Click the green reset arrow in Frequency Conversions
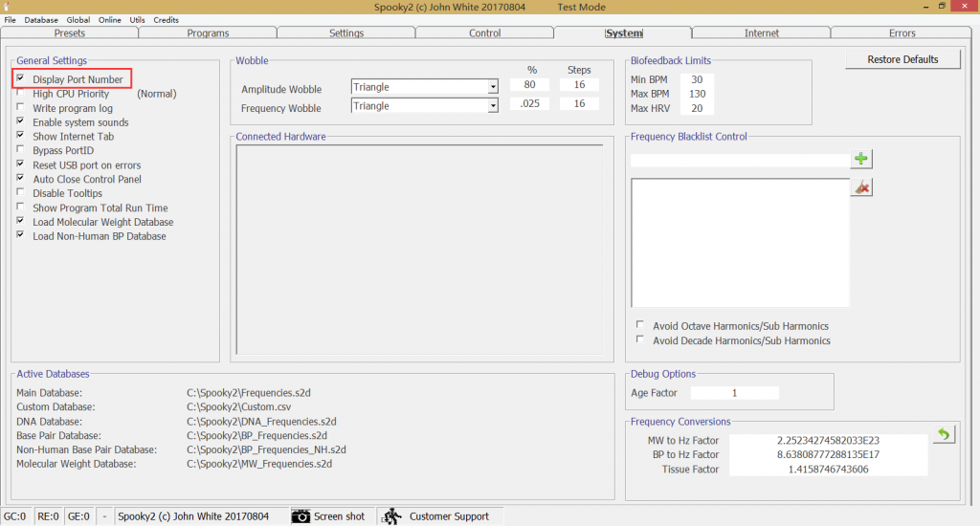 tap(944, 435)
